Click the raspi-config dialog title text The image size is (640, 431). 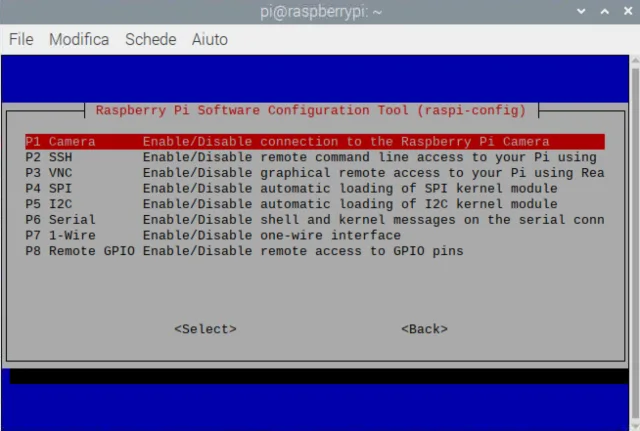[312, 110]
